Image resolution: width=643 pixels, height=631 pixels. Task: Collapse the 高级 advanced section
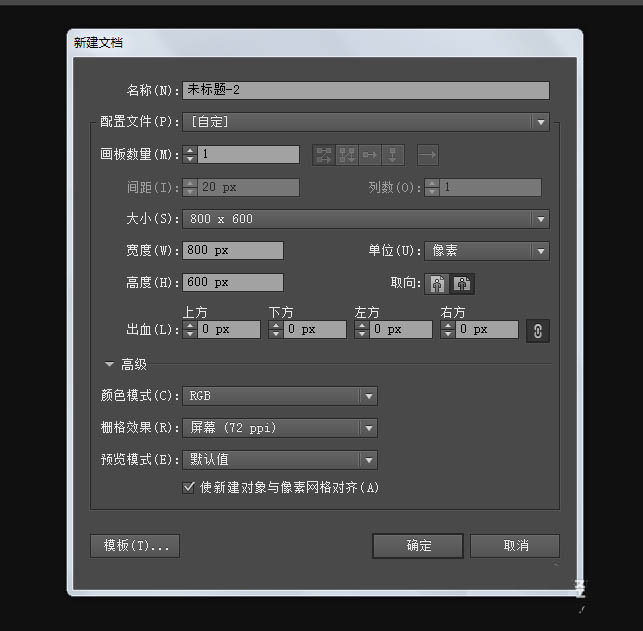coord(109,365)
